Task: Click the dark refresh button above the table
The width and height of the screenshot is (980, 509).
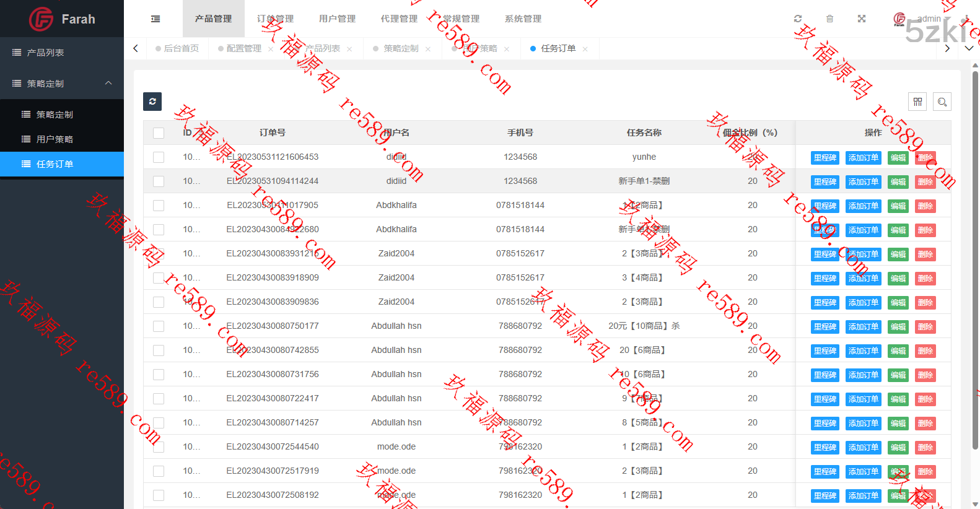Action: pyautogui.click(x=152, y=102)
